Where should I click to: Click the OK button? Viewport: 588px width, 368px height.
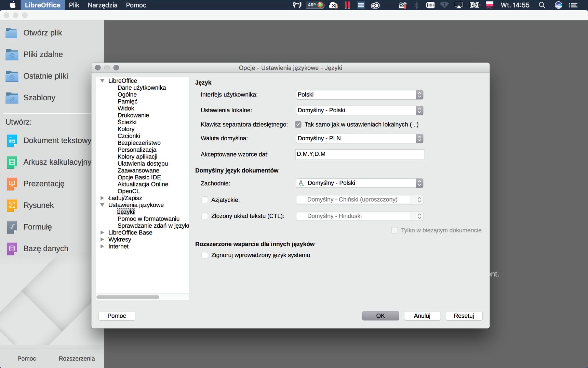click(380, 316)
